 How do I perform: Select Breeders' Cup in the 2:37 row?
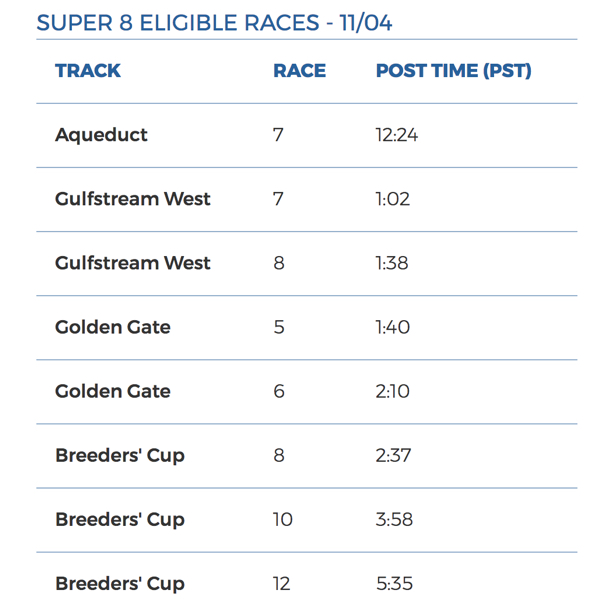click(x=120, y=455)
